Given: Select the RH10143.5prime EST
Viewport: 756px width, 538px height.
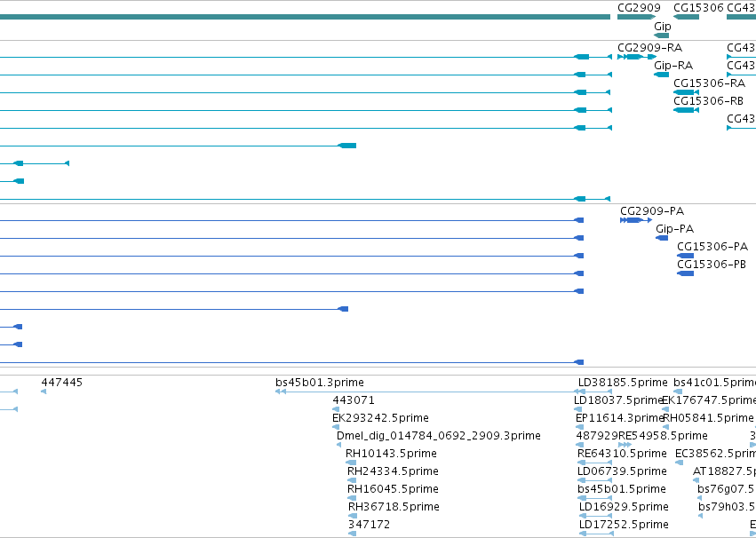Looking at the screenshot, I should coord(391,454).
